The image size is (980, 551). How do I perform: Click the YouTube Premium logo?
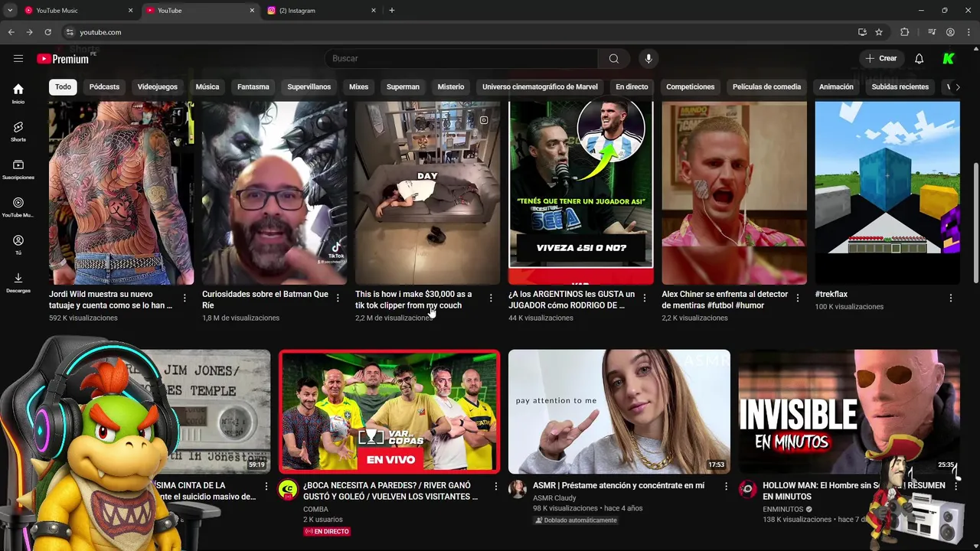63,59
